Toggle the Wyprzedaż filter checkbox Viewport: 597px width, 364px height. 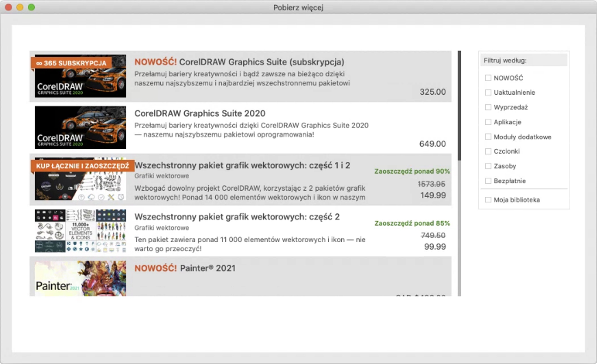[x=488, y=107]
